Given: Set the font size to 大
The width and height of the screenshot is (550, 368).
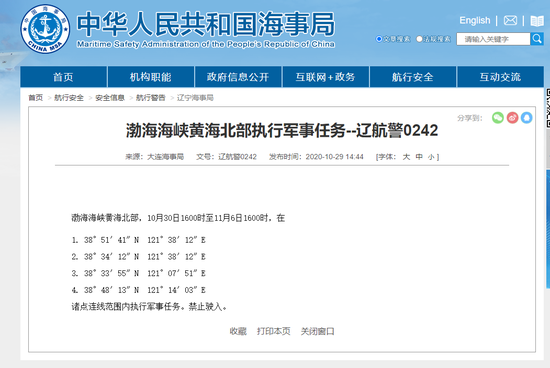Looking at the screenshot, I should [x=406, y=157].
